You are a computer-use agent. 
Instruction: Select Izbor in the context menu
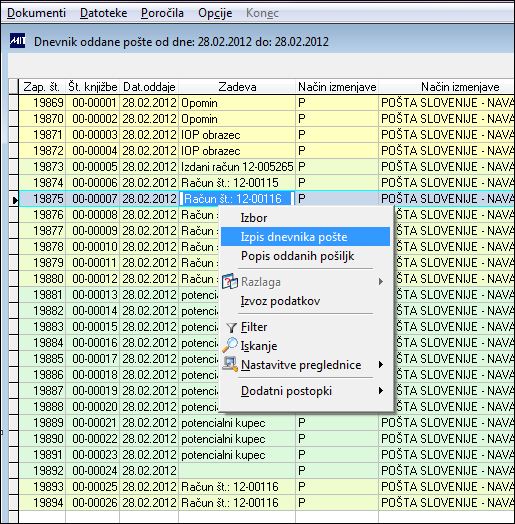coord(254,218)
